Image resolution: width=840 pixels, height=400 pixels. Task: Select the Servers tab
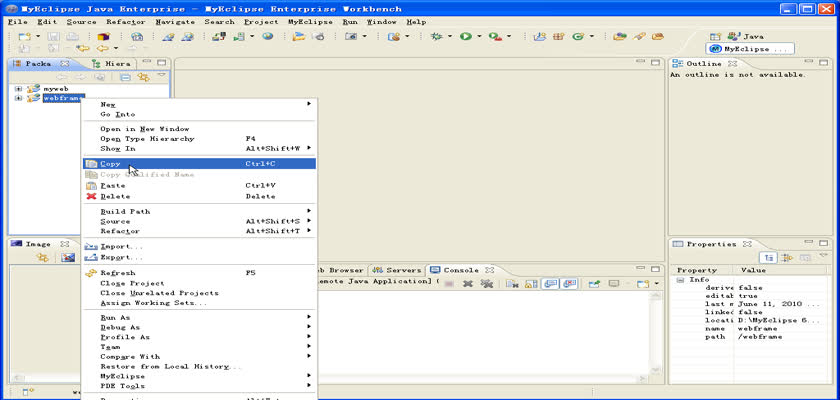(x=398, y=270)
